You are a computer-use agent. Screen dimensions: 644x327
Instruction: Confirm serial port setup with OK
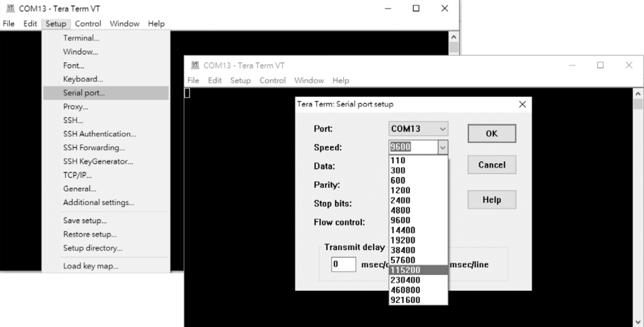[x=492, y=133]
